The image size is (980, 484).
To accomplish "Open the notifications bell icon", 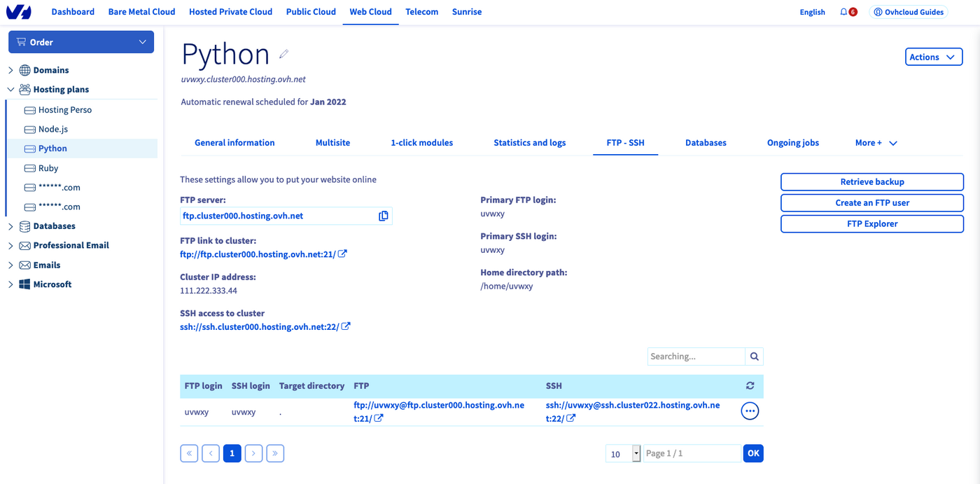I will click(x=844, y=12).
